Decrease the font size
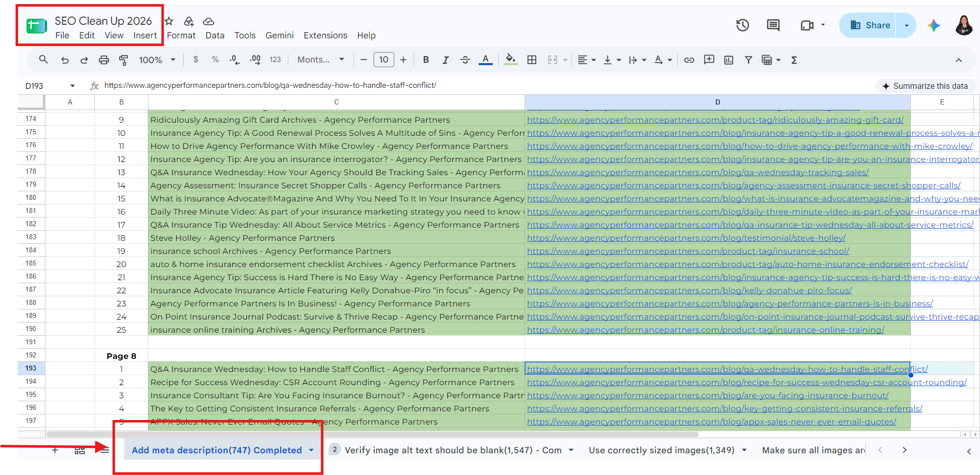980x475 pixels. tap(364, 60)
